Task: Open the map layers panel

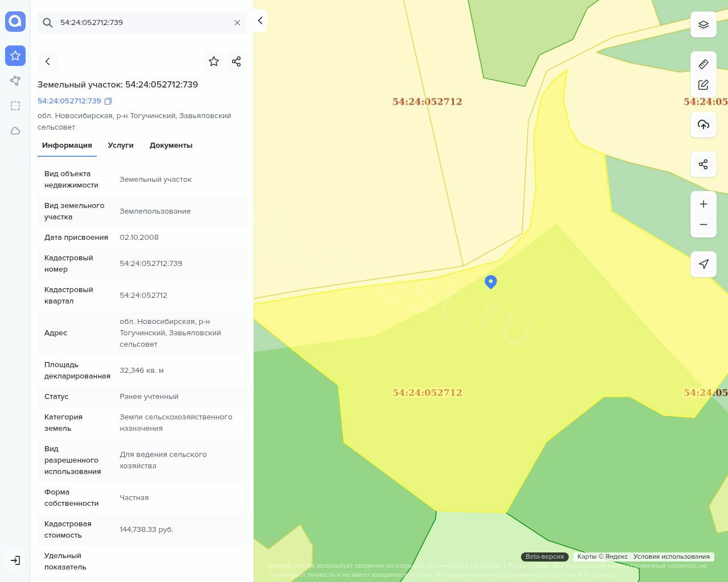Action: (x=703, y=24)
